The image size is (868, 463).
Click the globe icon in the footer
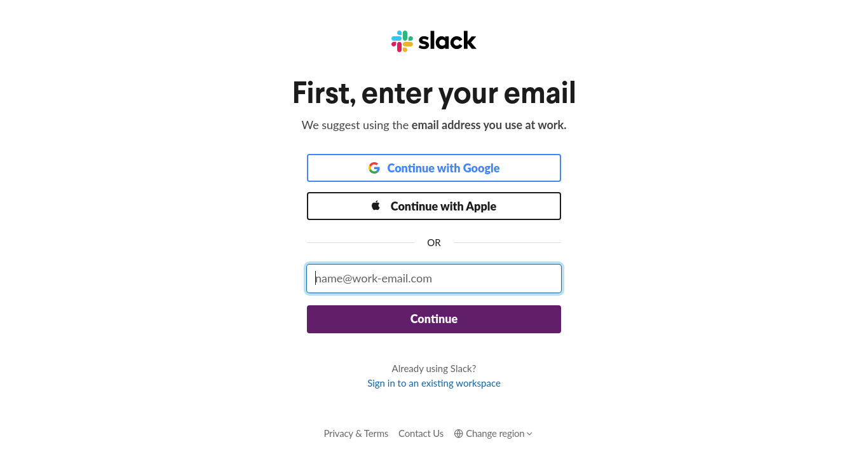click(459, 434)
